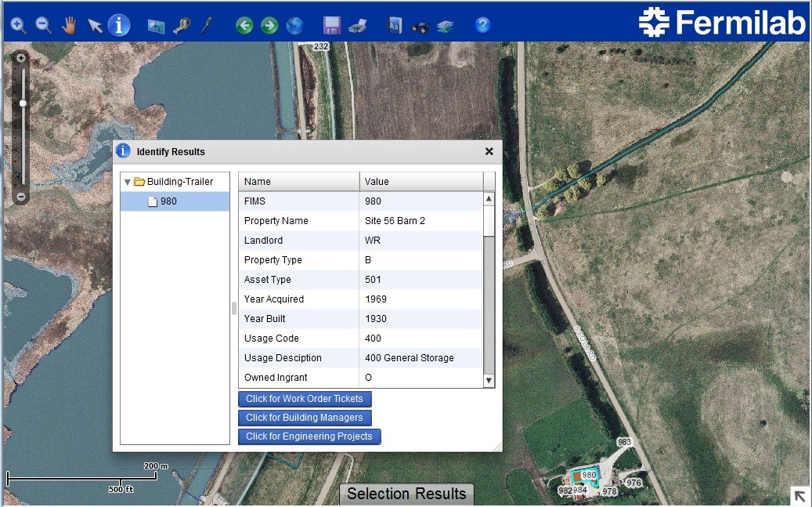Click the map zoom slider handle
812x507 pixels.
[23, 103]
